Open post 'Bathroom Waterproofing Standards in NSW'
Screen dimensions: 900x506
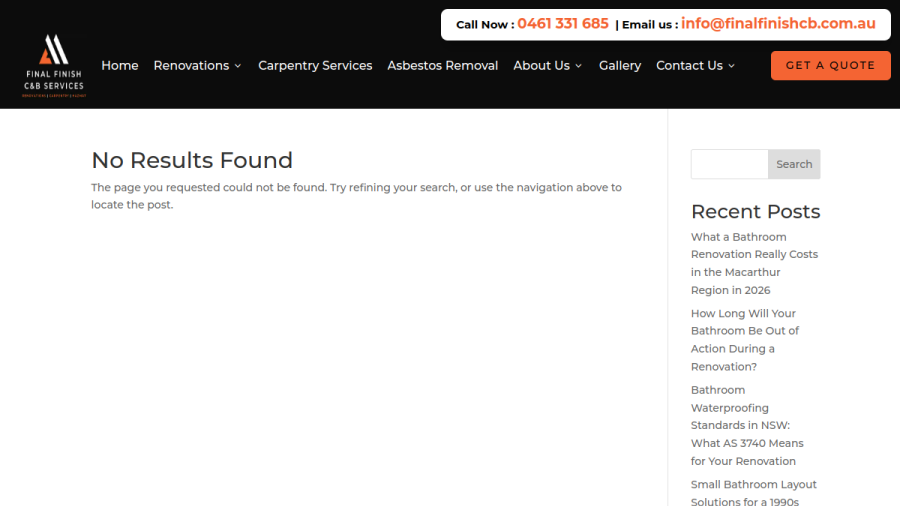pos(747,425)
